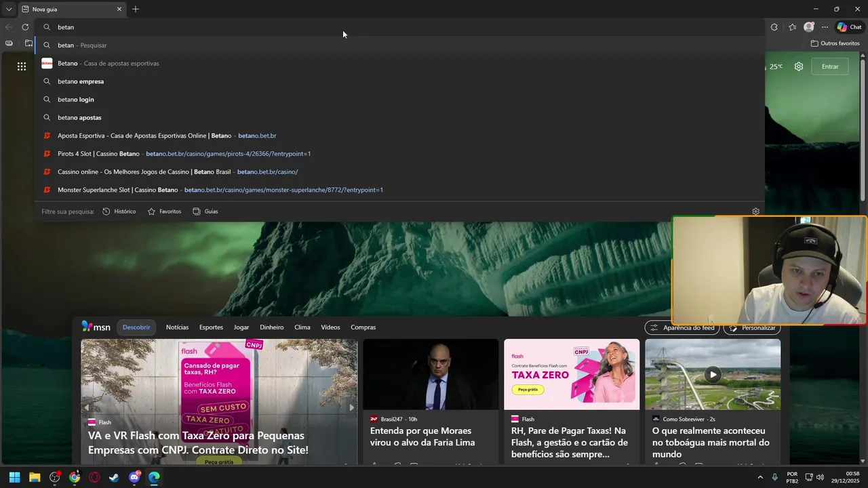Open the tab actions dropdown arrow

tap(9, 9)
